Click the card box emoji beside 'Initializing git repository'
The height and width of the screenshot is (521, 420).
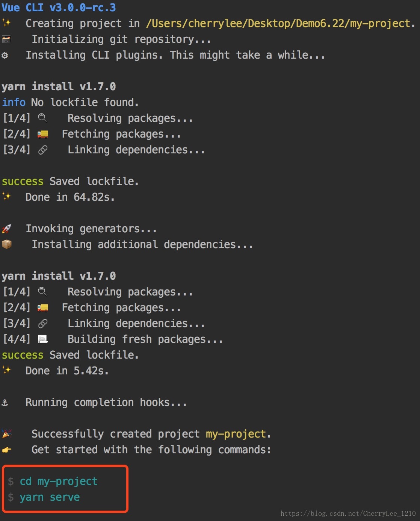tap(6, 39)
